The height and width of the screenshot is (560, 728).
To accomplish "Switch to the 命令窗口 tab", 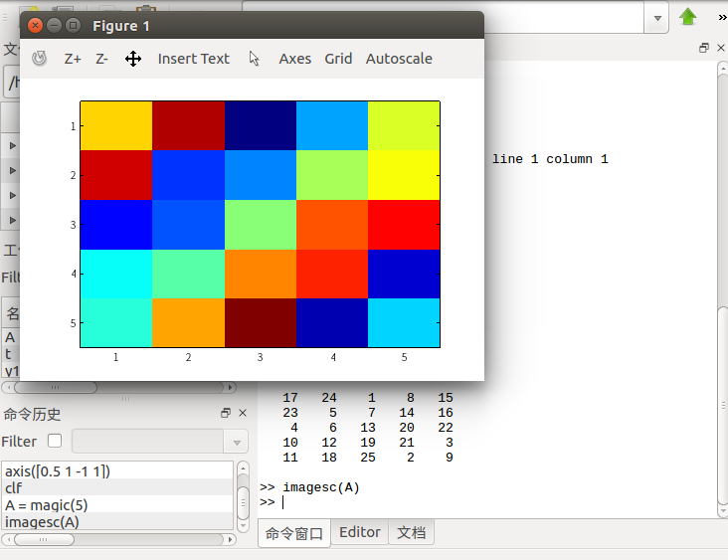I will tap(294, 533).
